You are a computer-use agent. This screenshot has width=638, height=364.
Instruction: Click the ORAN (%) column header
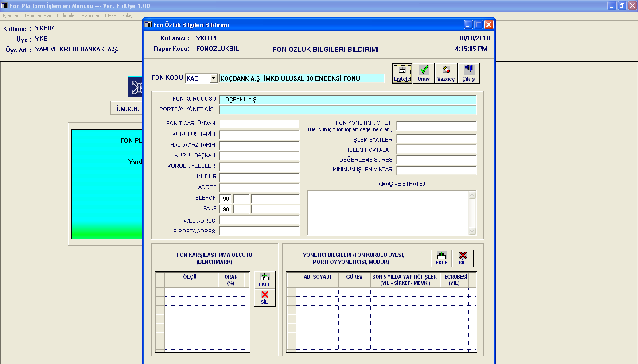pos(231,280)
